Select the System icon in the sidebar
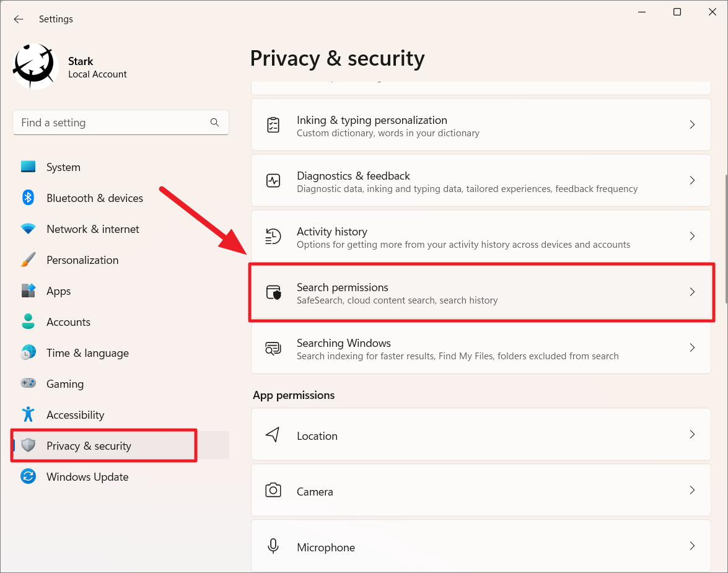728x573 pixels. point(29,167)
